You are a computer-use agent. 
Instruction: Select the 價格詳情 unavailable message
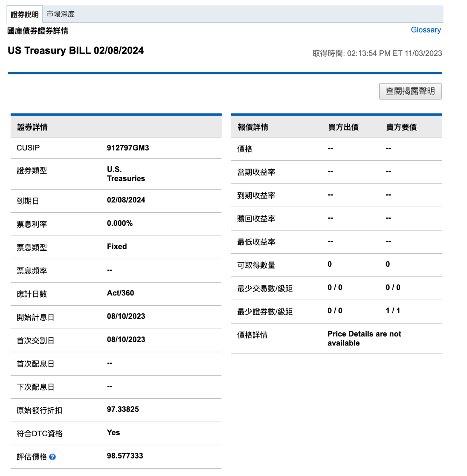click(364, 338)
